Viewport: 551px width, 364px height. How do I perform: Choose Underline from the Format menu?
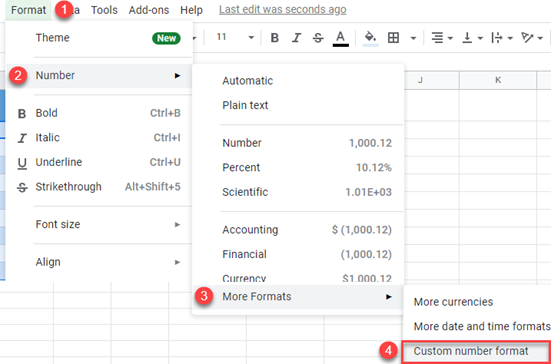99,162
